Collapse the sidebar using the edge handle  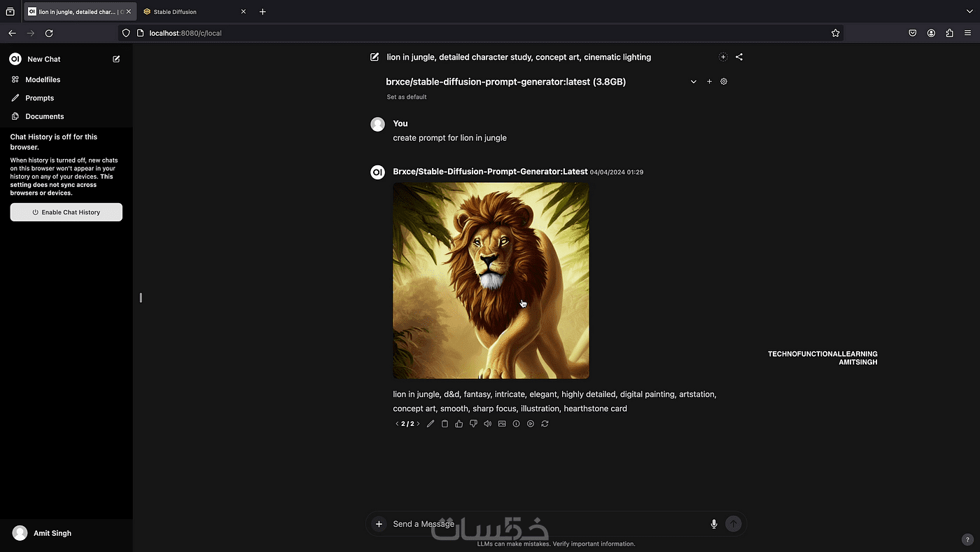[141, 298]
